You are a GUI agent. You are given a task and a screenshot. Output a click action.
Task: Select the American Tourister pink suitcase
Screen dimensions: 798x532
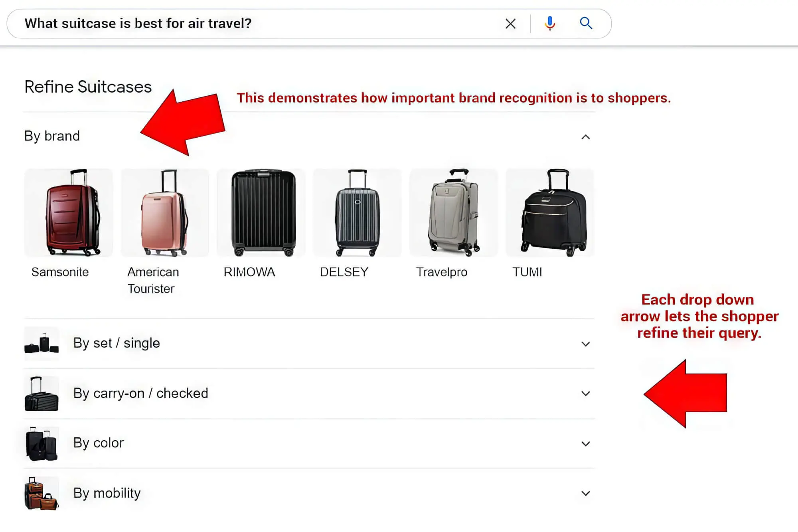tap(165, 213)
